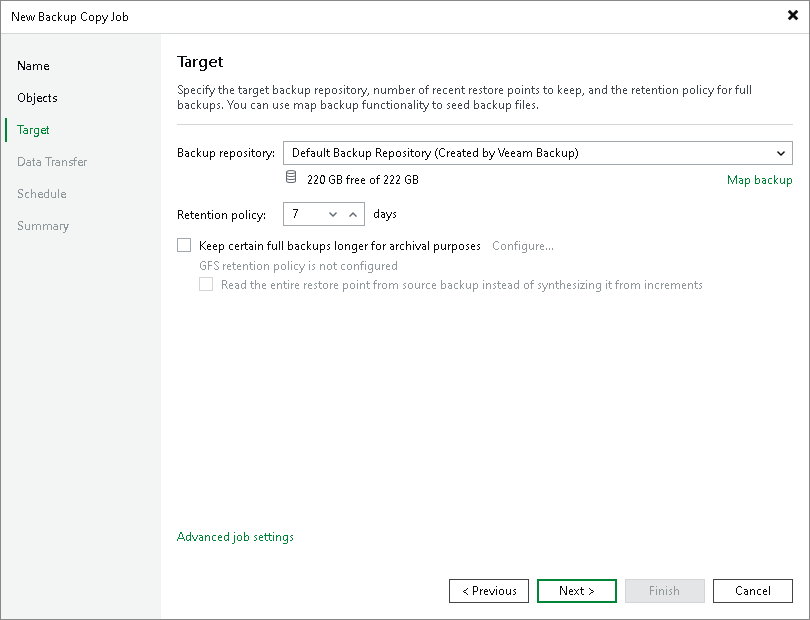The height and width of the screenshot is (620, 810).
Task: Check reading entire restore point from source
Action: tap(206, 284)
